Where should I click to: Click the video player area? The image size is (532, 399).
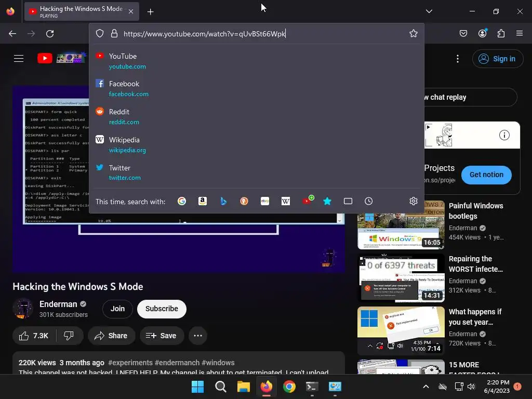pyautogui.click(x=179, y=179)
